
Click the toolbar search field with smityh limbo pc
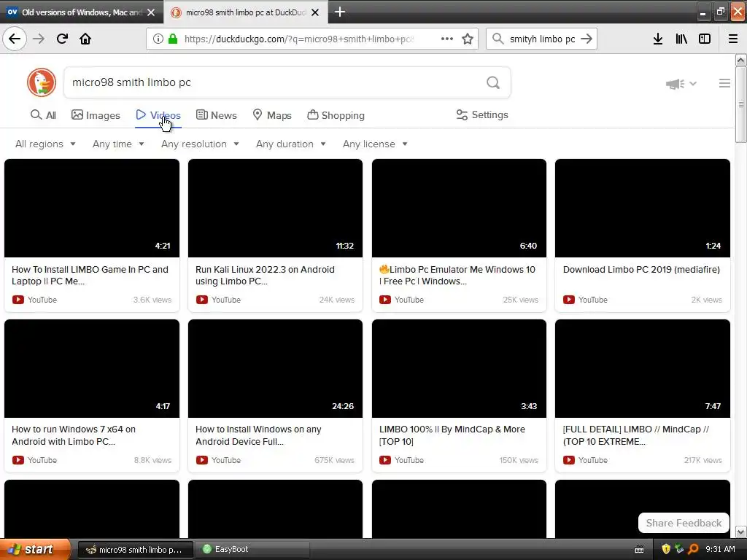542,39
